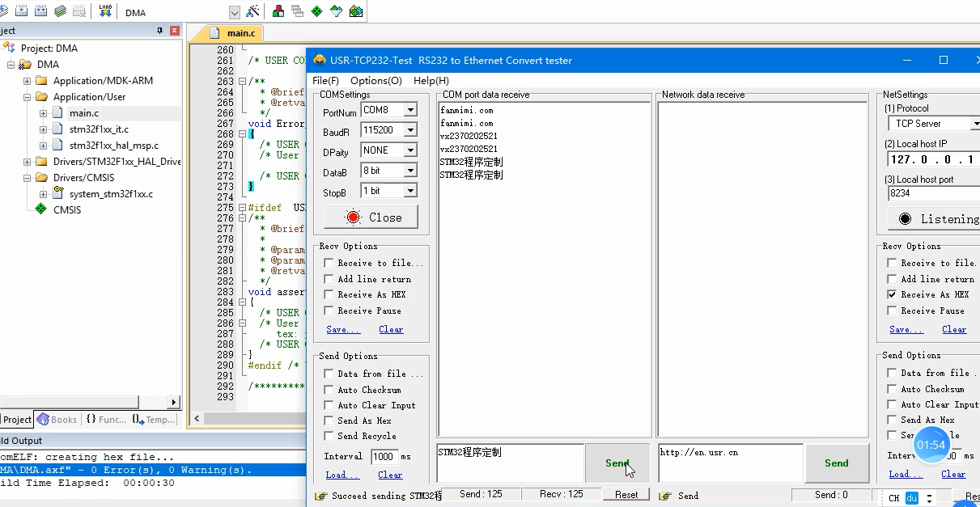Close the Project panel with red X
980x507 pixels.
(174, 31)
